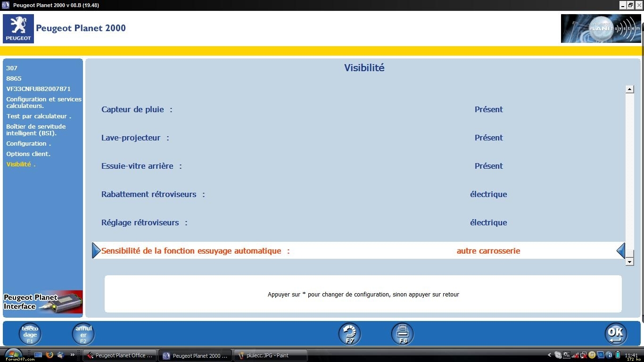Open Firefox from the quick launch bar

point(50,355)
